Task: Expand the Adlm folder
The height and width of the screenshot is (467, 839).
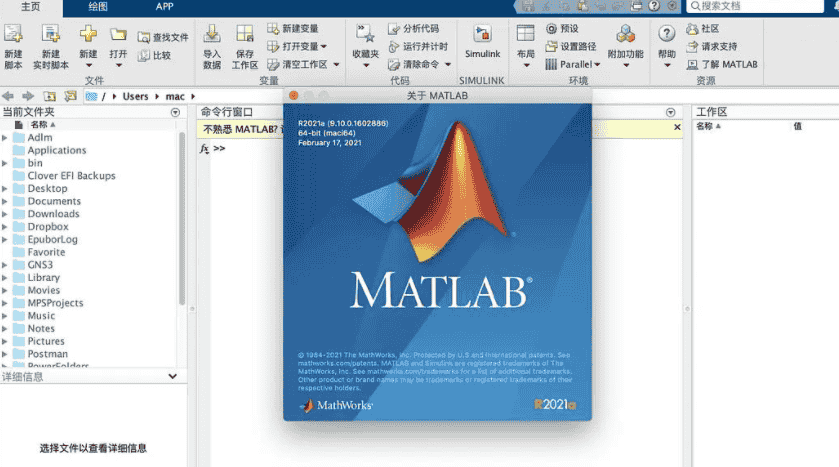Action: (5, 137)
